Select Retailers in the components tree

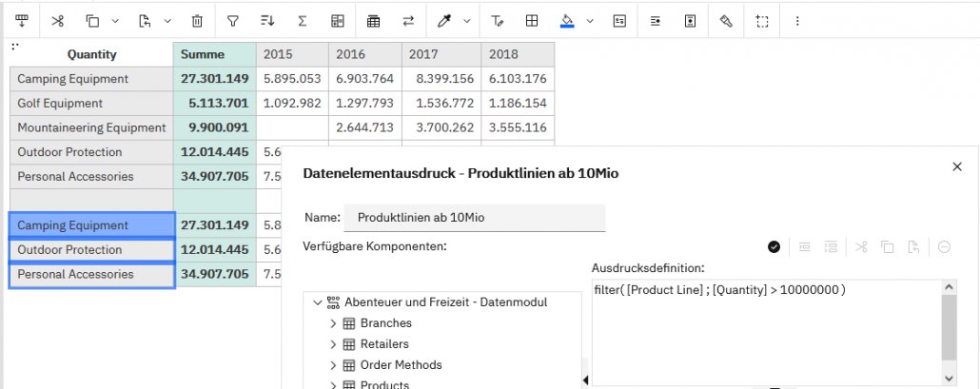click(384, 344)
